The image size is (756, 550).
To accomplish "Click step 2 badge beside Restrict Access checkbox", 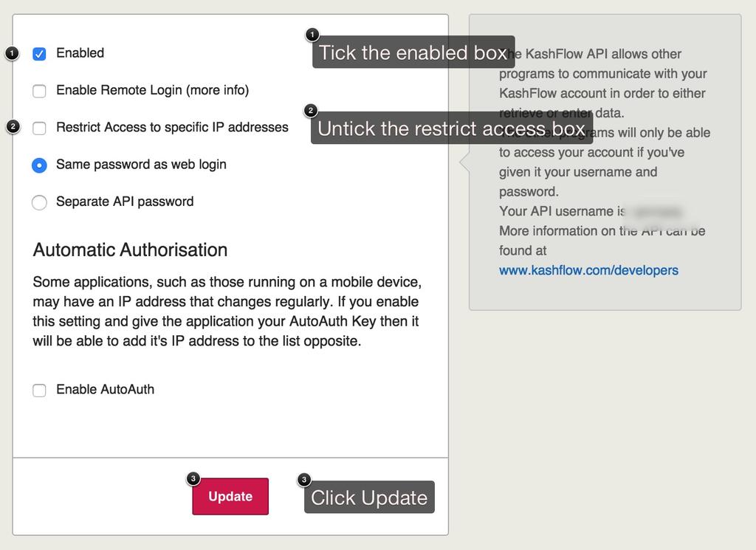I will pyautogui.click(x=13, y=127).
